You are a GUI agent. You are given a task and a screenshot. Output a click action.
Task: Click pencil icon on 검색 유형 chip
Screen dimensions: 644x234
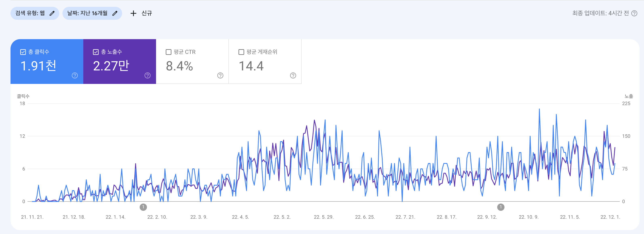point(52,13)
